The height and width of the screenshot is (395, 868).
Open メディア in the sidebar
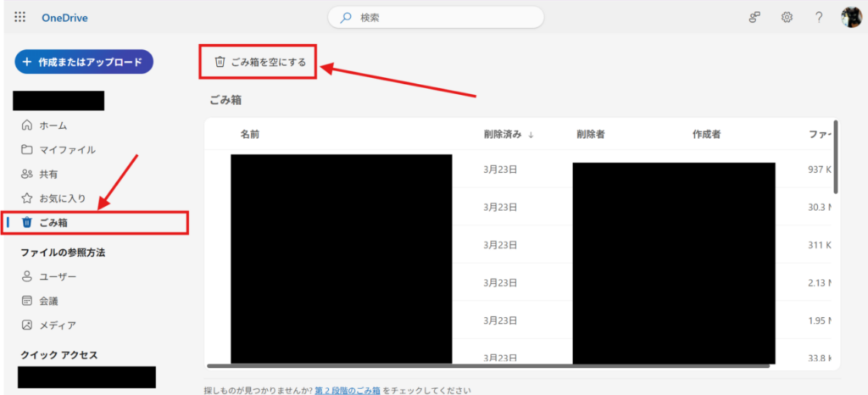[x=57, y=325]
